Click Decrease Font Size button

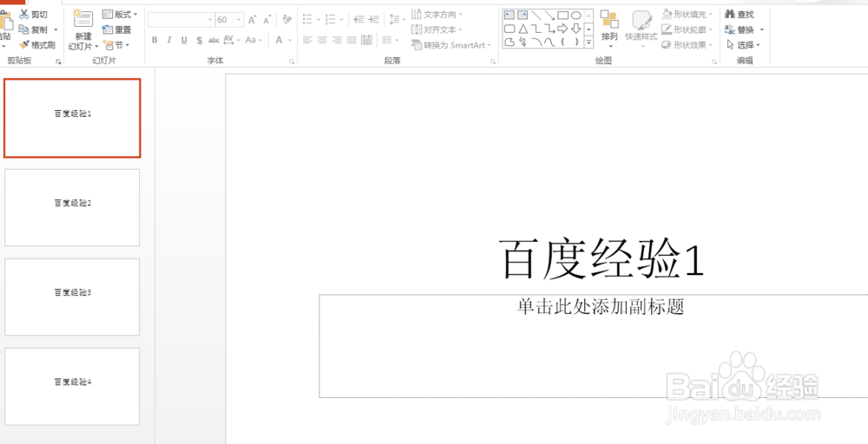pyautogui.click(x=266, y=20)
